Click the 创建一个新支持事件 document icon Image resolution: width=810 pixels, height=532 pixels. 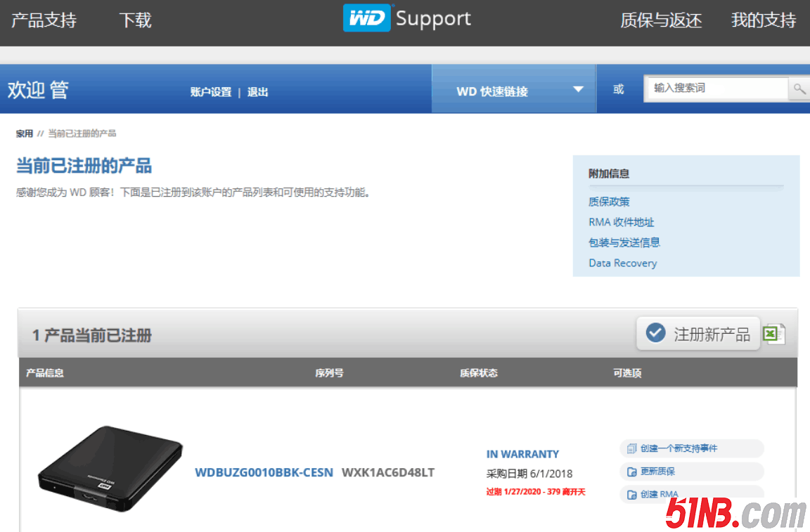[631, 448]
